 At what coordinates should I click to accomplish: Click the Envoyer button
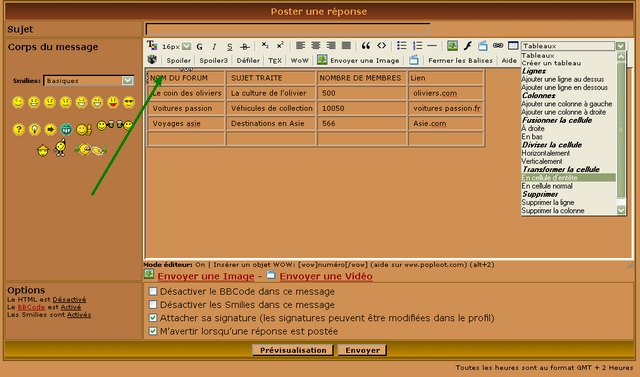[x=362, y=350]
